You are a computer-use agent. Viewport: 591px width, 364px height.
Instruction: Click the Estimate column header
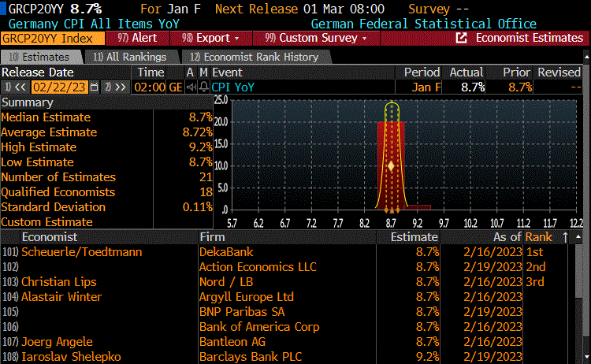point(414,237)
